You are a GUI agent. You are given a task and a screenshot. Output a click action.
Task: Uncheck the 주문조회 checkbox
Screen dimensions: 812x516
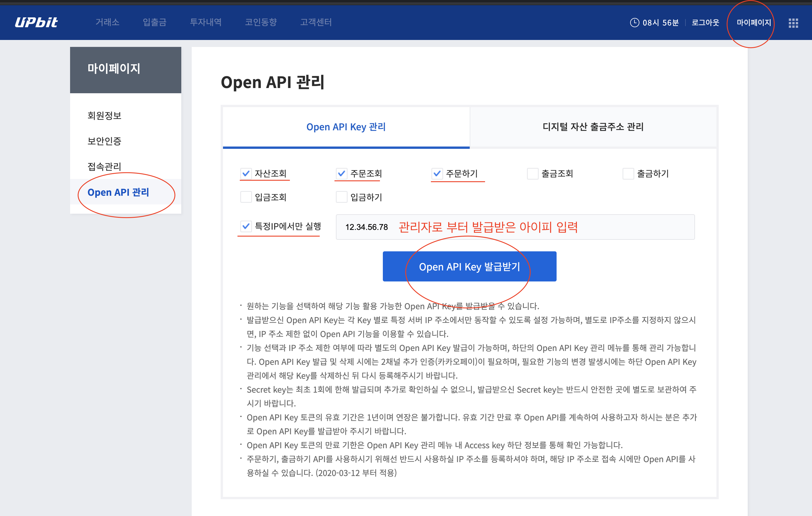[x=341, y=173]
